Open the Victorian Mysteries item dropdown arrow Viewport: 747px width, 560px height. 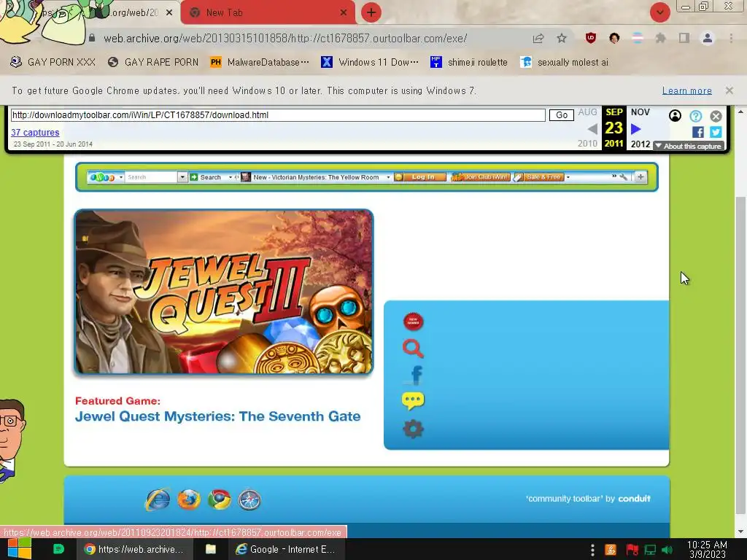point(388,177)
